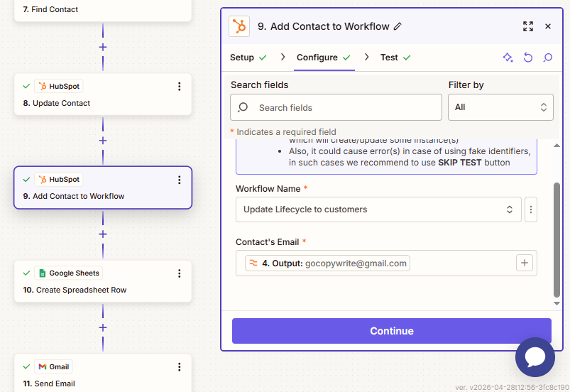Click the plus button in Contact's Email field
Image resolution: width=570 pixels, height=392 pixels.
tap(524, 263)
